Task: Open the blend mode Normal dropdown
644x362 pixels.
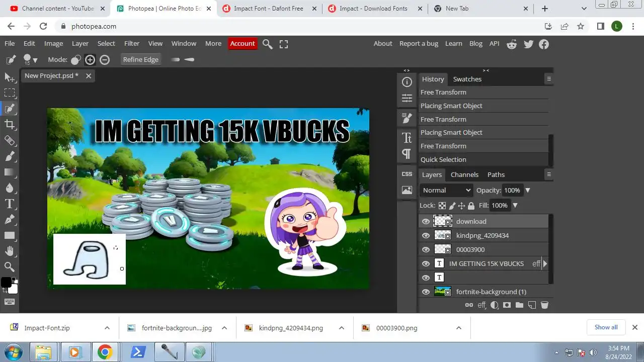Action: [446, 190]
